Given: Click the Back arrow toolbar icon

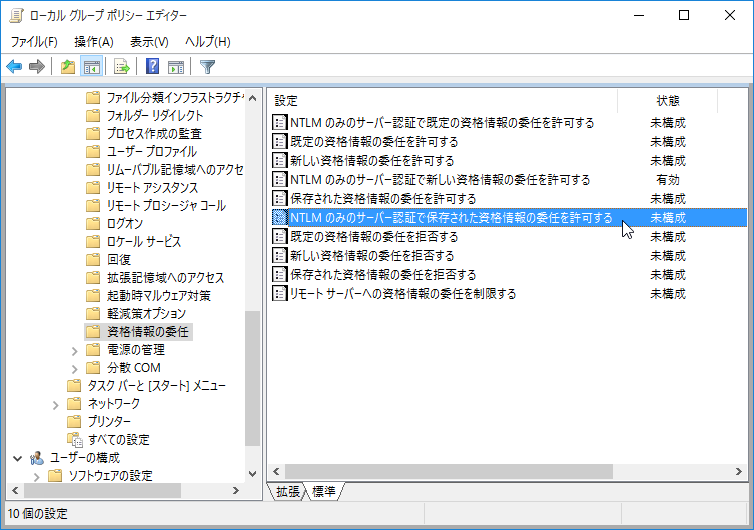Looking at the screenshot, I should (x=14, y=66).
